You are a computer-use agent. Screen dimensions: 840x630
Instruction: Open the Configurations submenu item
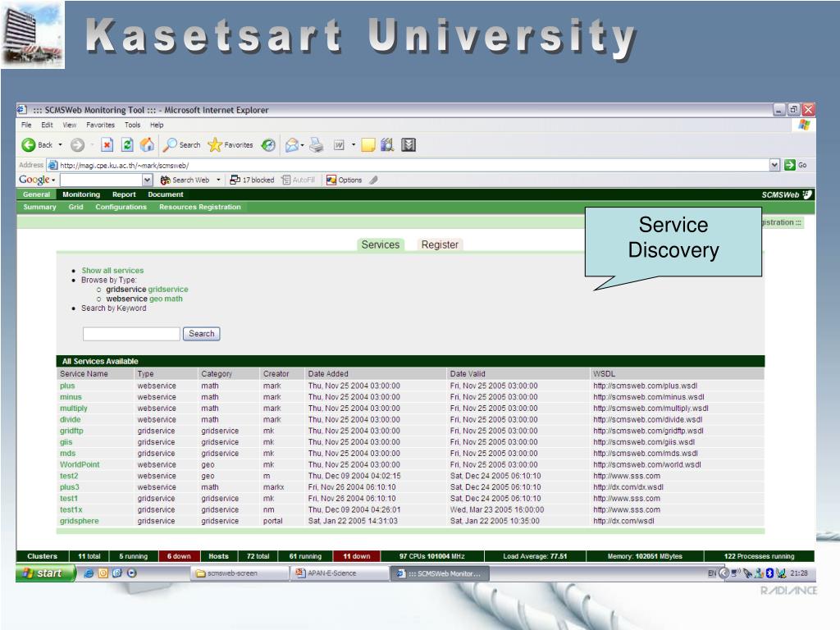coord(121,207)
